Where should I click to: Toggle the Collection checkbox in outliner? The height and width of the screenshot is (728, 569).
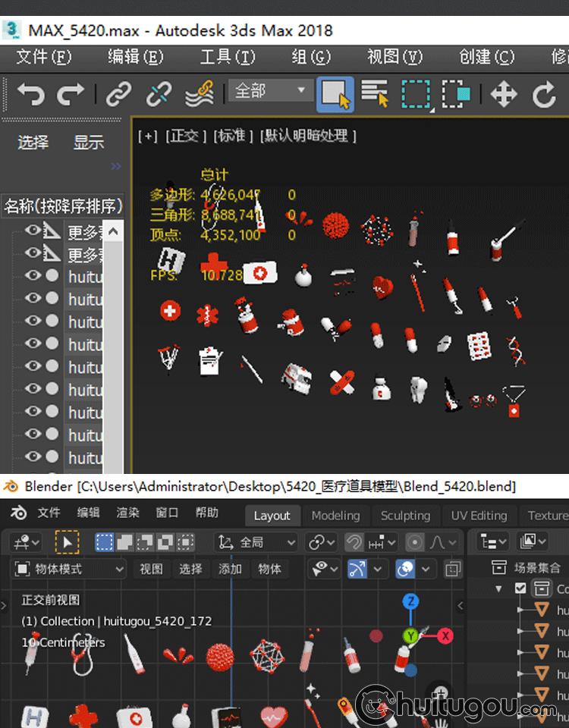(520, 588)
